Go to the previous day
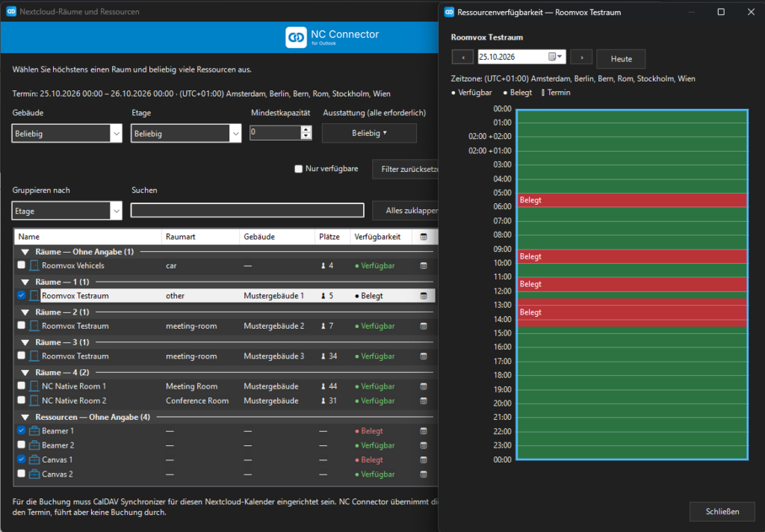Viewport: 765px width, 532px height. (463, 57)
